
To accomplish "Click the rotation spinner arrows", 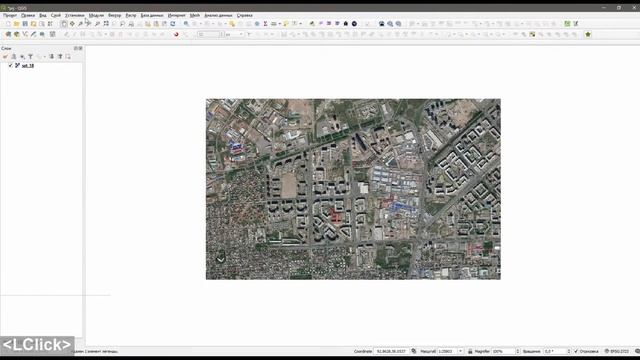I will pyautogui.click(x=569, y=351).
